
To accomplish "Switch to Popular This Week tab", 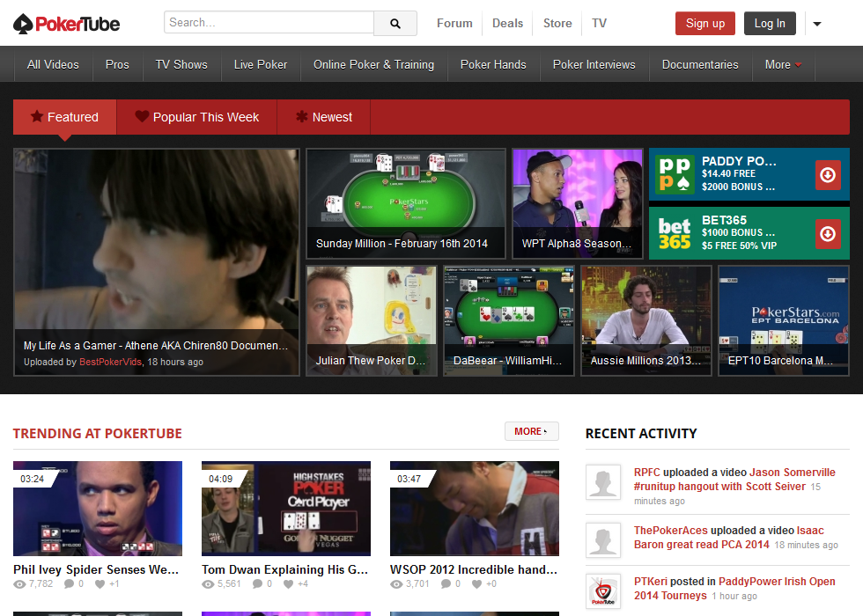I will pyautogui.click(x=197, y=117).
